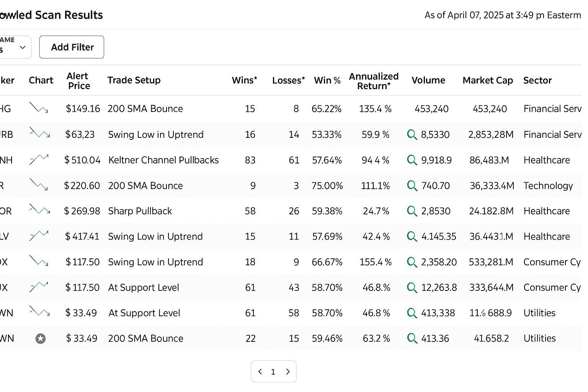
Task: Click Technology sector cell
Action: point(548,186)
